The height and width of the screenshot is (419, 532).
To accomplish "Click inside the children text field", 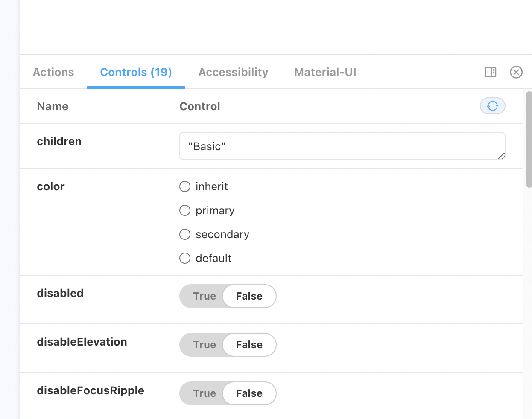I will 299,146.
